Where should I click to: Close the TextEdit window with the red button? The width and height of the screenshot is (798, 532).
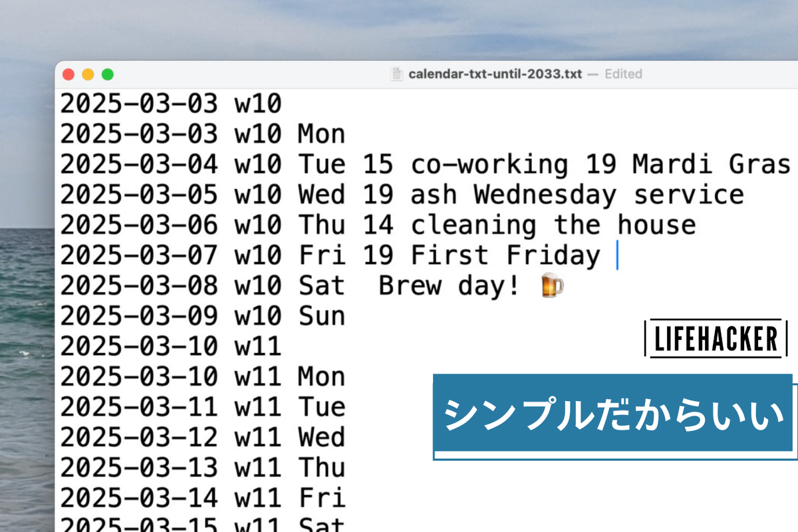(68, 74)
